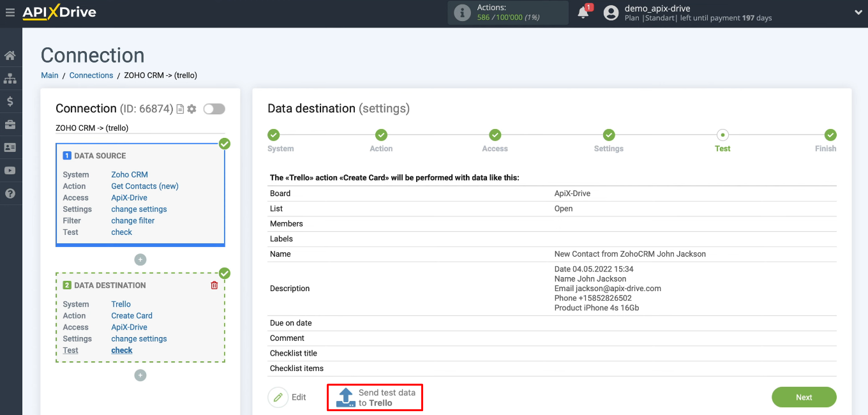Open the Help question-mark icon in the sidebar

pos(10,193)
